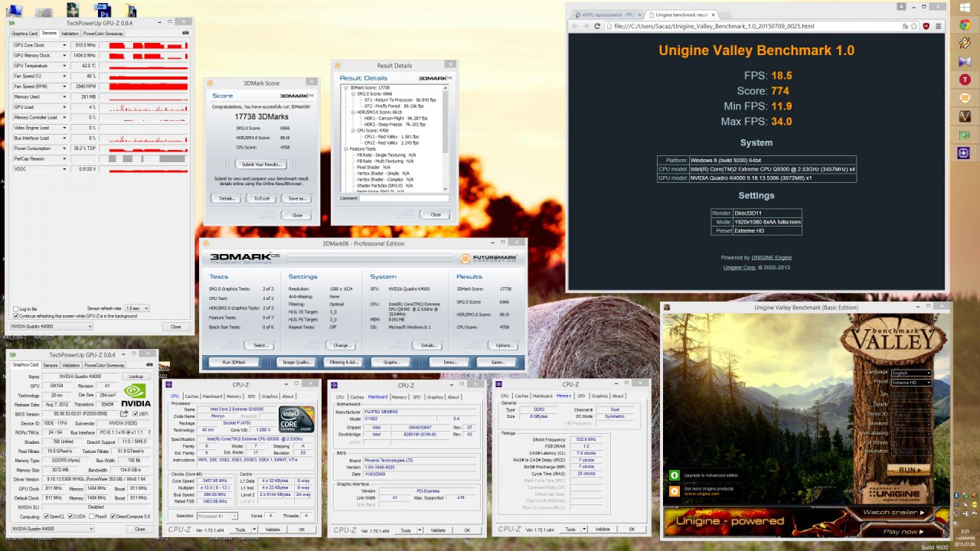Click Bluetooth icon in system tray
This screenshot has height=551, width=980.
tap(956, 496)
